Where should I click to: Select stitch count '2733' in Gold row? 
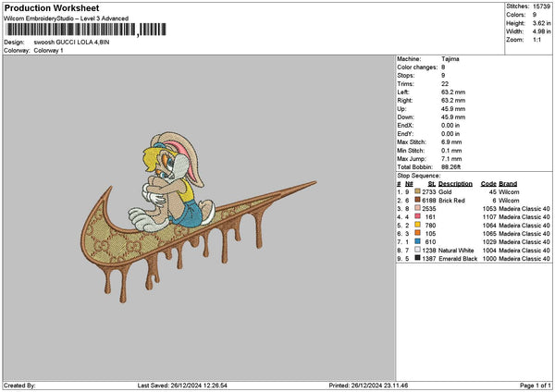point(428,192)
